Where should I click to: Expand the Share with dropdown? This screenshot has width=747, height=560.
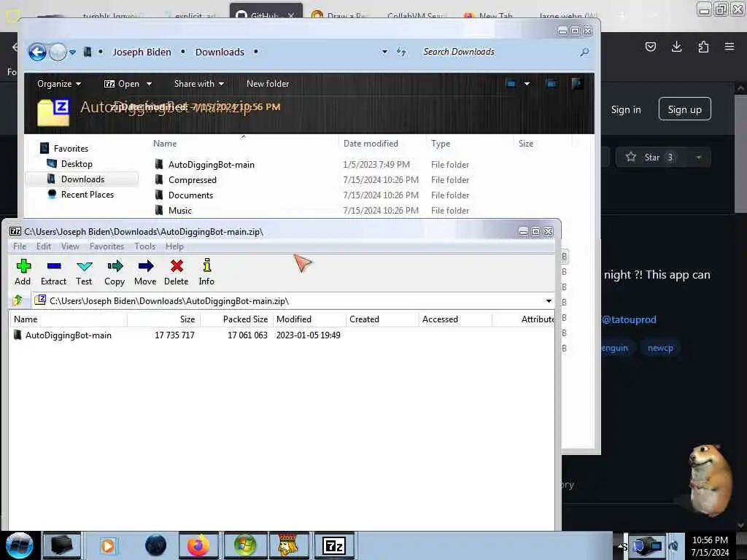click(199, 84)
